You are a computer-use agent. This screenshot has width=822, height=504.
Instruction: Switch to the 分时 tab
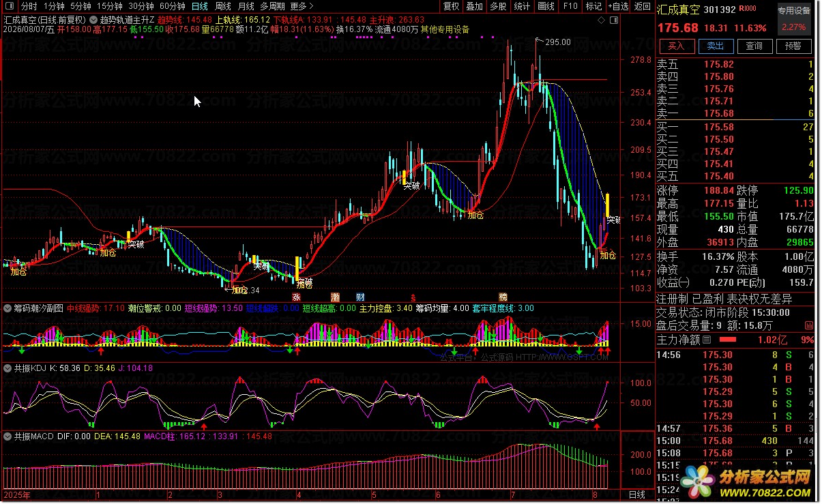[29, 6]
